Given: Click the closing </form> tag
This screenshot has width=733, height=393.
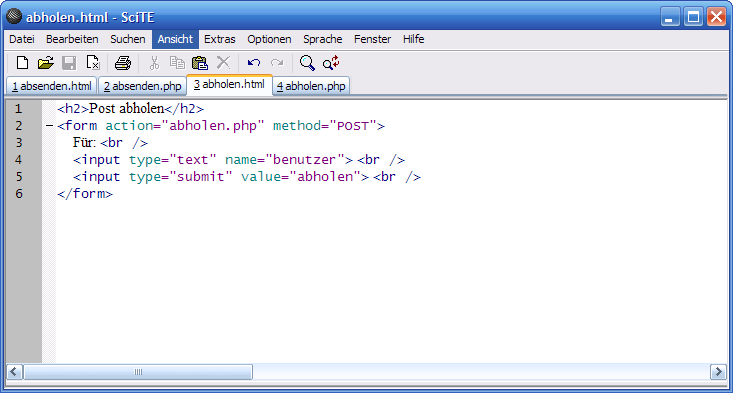Looking at the screenshot, I should [x=85, y=193].
